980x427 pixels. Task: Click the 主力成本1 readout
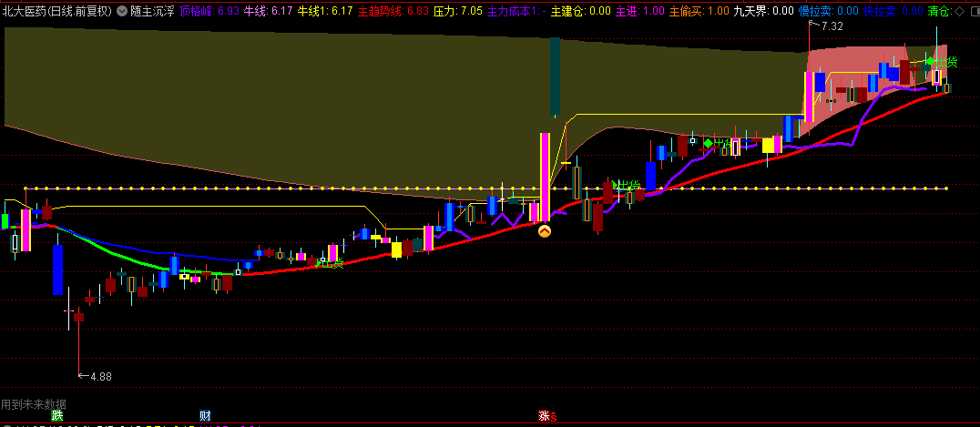516,11
